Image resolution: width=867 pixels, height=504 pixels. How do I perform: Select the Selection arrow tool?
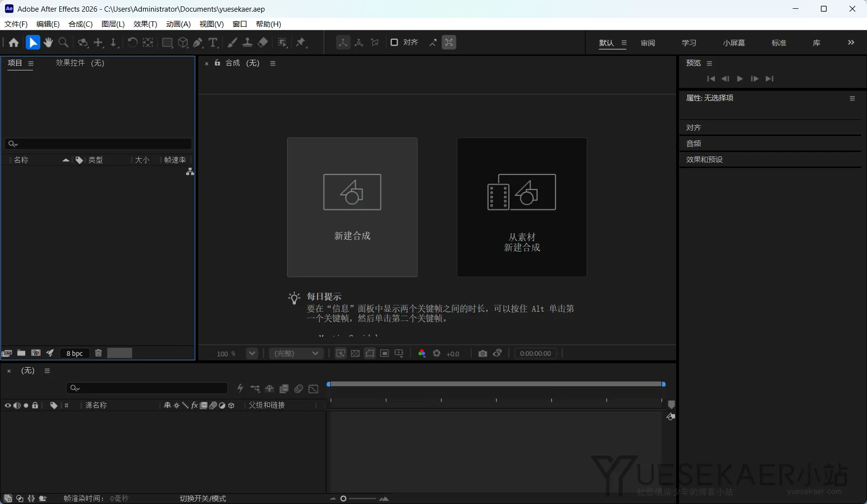33,43
